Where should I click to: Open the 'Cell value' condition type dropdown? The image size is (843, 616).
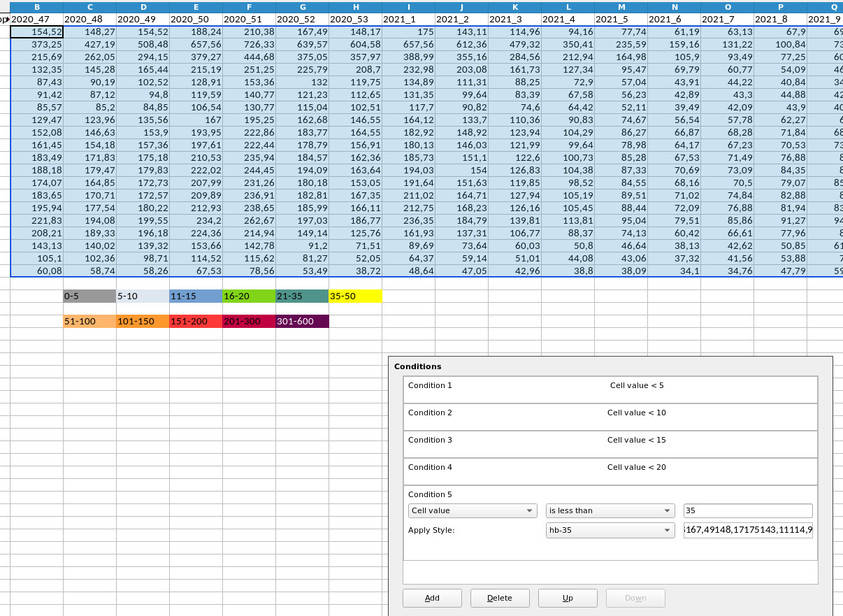(x=472, y=510)
